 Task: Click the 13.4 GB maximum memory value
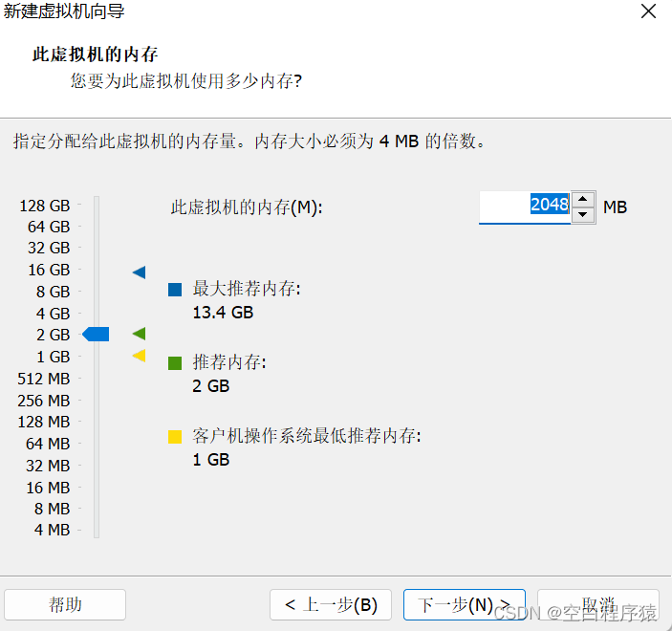(223, 313)
